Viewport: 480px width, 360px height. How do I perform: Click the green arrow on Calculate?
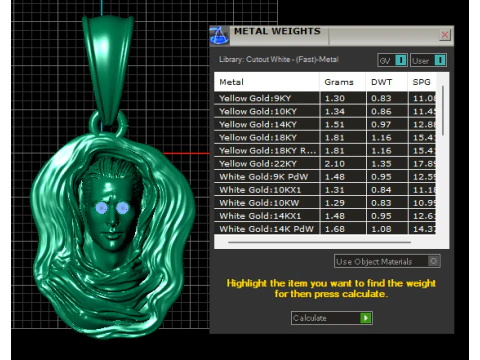[366, 318]
